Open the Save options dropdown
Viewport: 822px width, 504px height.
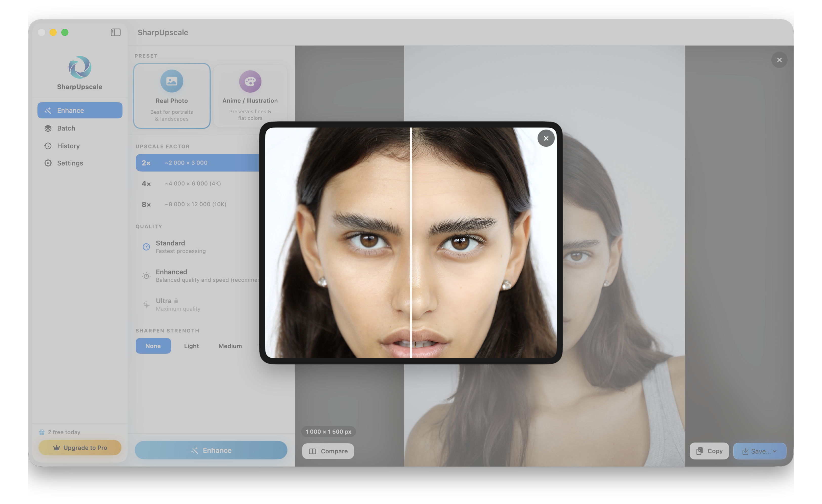[x=760, y=451]
